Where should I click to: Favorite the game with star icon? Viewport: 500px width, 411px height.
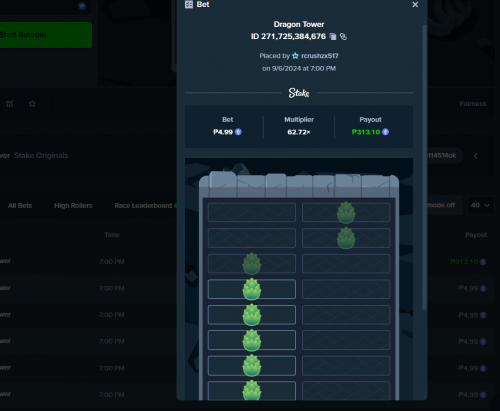pyautogui.click(x=32, y=104)
